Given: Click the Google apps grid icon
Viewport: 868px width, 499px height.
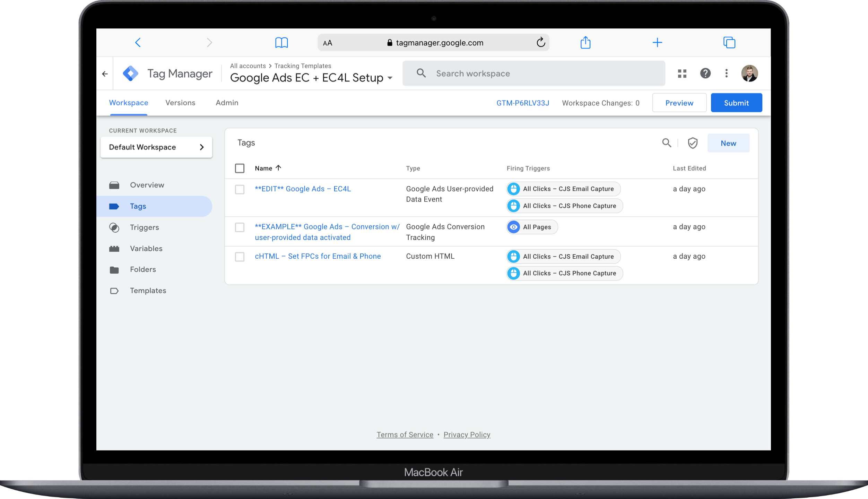Looking at the screenshot, I should coord(682,74).
